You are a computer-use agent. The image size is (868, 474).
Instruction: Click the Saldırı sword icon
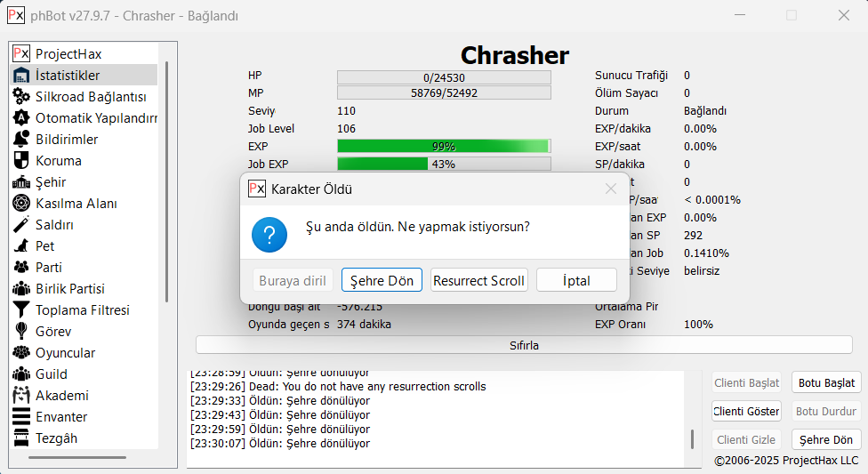click(x=21, y=225)
